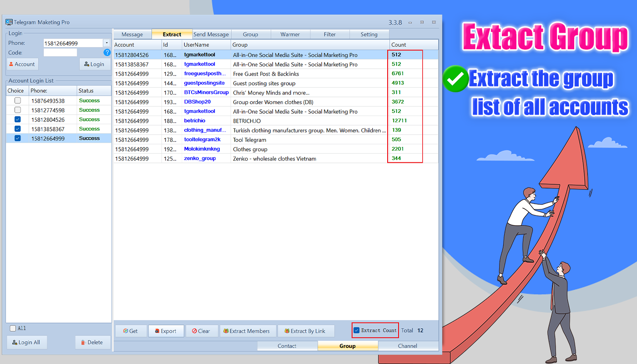This screenshot has width=637, height=364.
Task: Select the betrichio username
Action: pyautogui.click(x=195, y=121)
